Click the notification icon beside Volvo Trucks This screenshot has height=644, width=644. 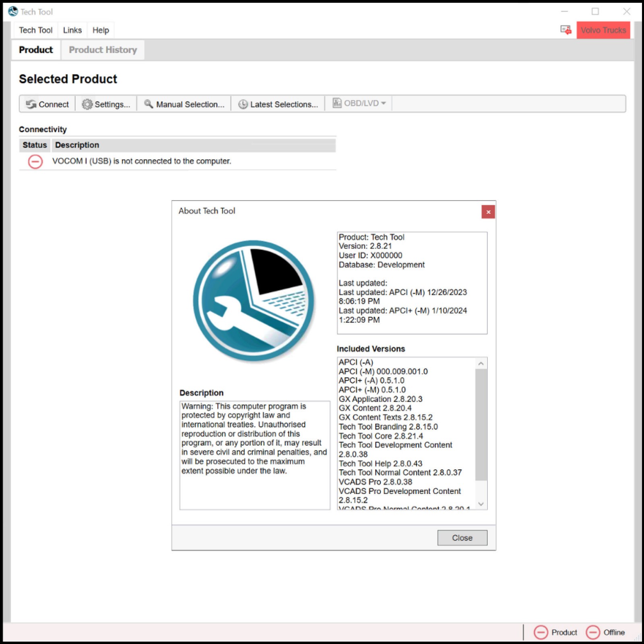(566, 30)
